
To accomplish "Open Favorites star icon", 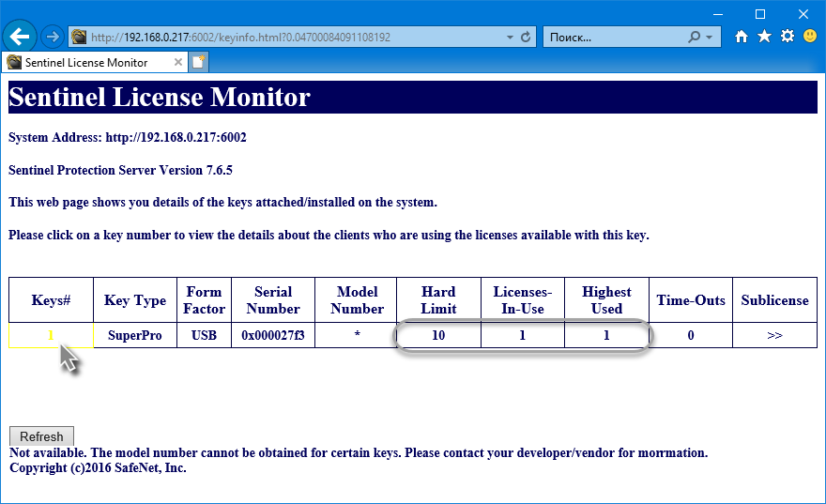I will (x=764, y=37).
